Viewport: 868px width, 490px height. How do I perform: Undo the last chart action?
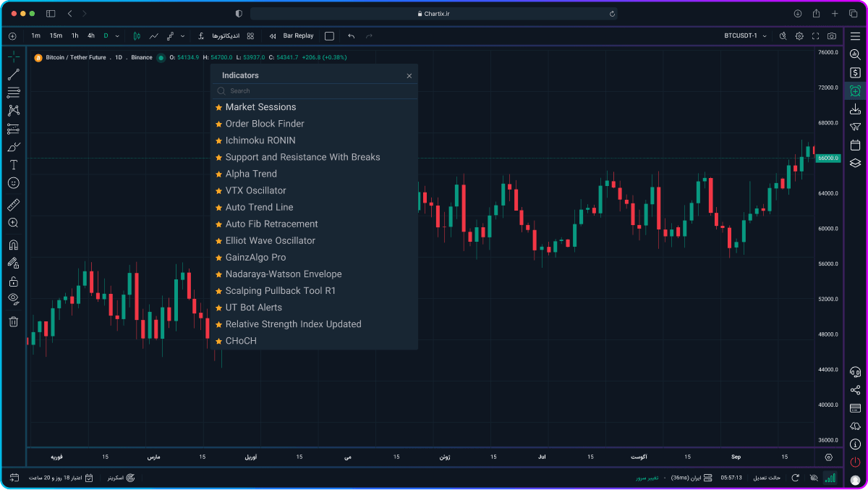(x=352, y=35)
